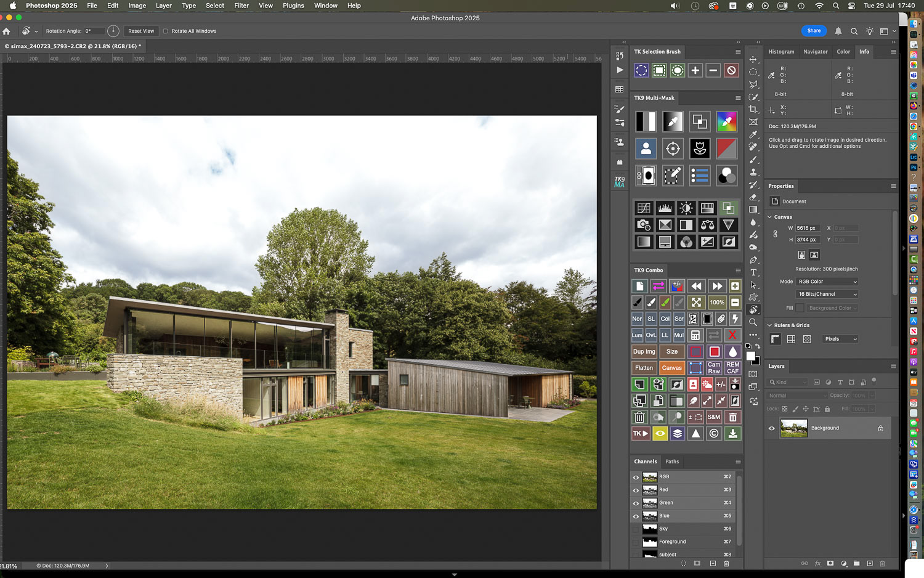This screenshot has height=578, width=924.
Task: Click the Cam Raw button
Action: (x=714, y=368)
